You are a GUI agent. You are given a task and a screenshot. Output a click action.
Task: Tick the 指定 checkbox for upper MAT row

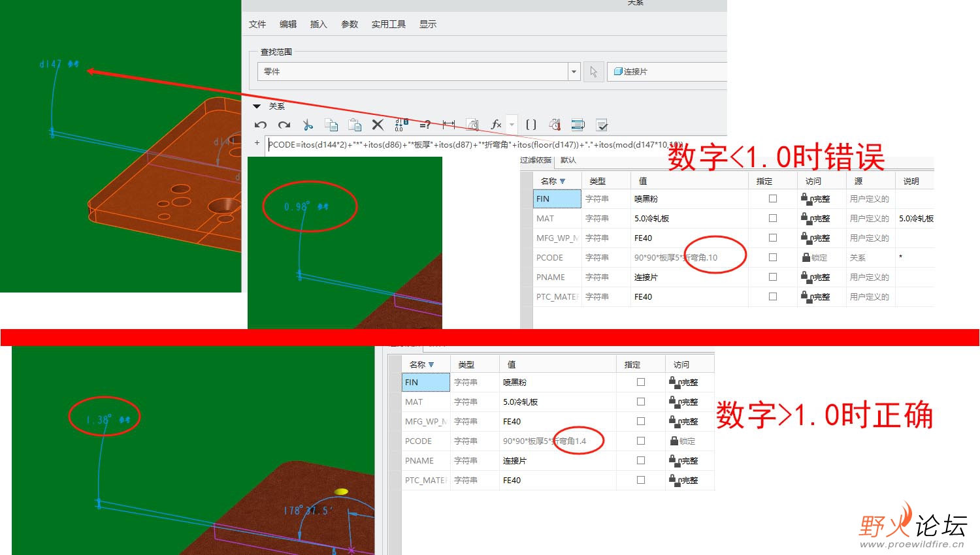click(x=773, y=218)
